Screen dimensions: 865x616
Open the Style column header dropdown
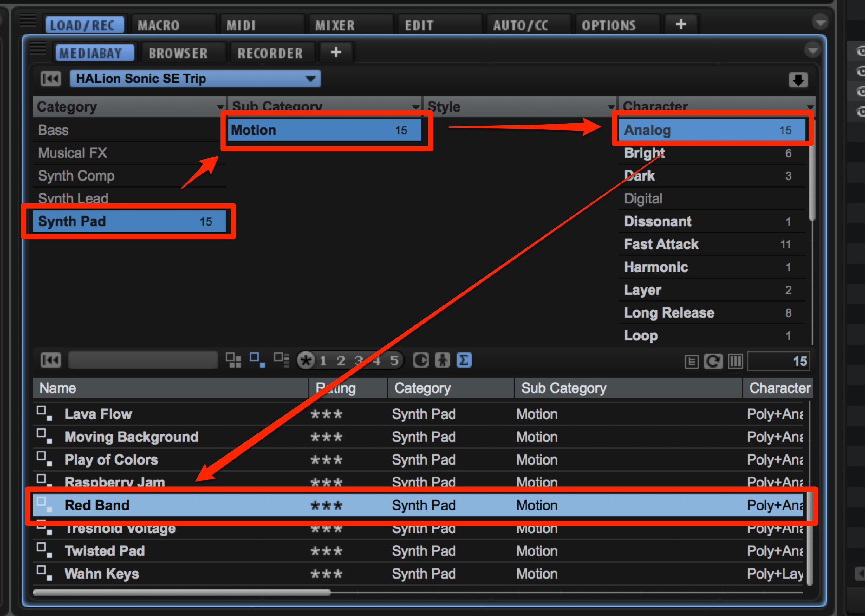[611, 107]
